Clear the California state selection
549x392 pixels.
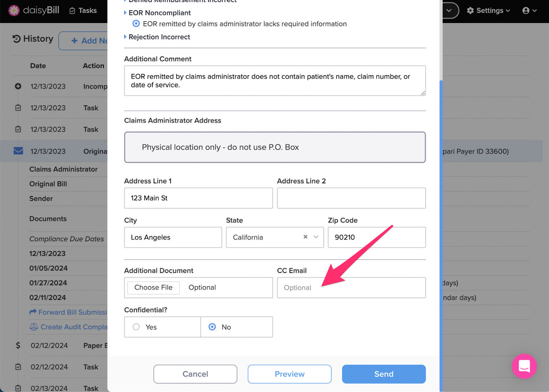(x=305, y=237)
